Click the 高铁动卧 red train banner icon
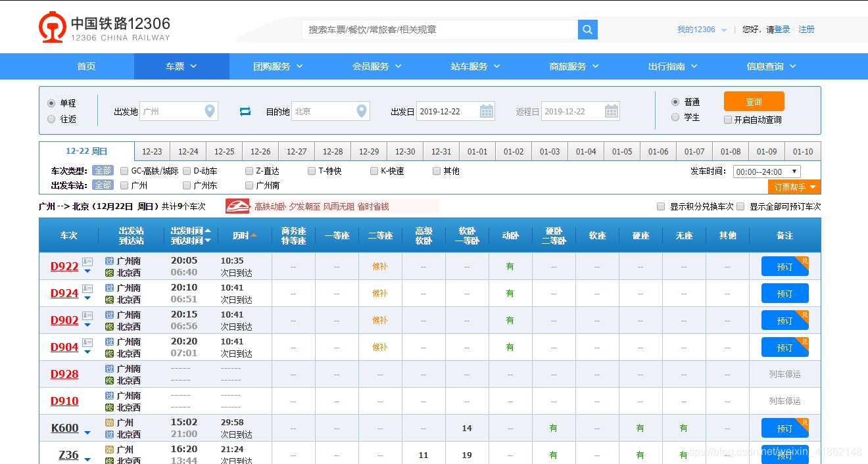Screen dimensions: 868x464 pyautogui.click(x=237, y=206)
